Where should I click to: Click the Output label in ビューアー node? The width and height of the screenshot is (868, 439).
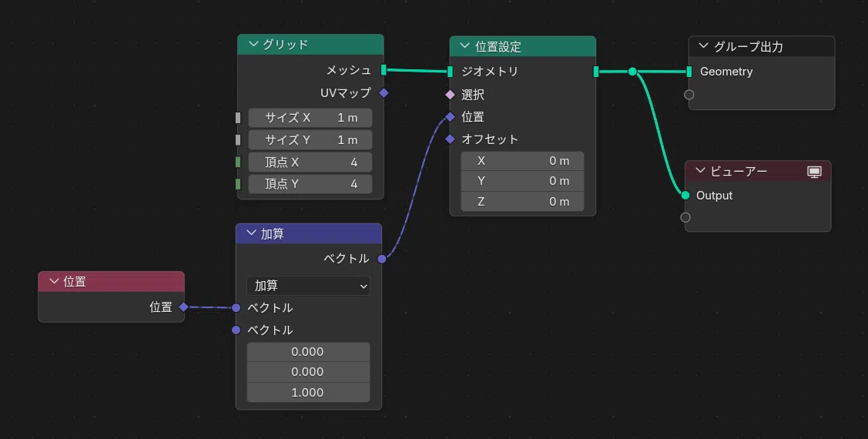[714, 196]
